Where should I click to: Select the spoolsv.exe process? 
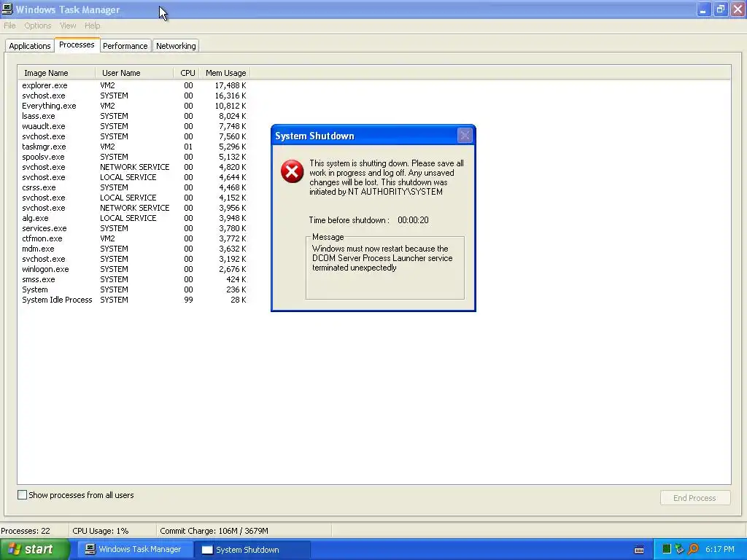pyautogui.click(x=134, y=157)
